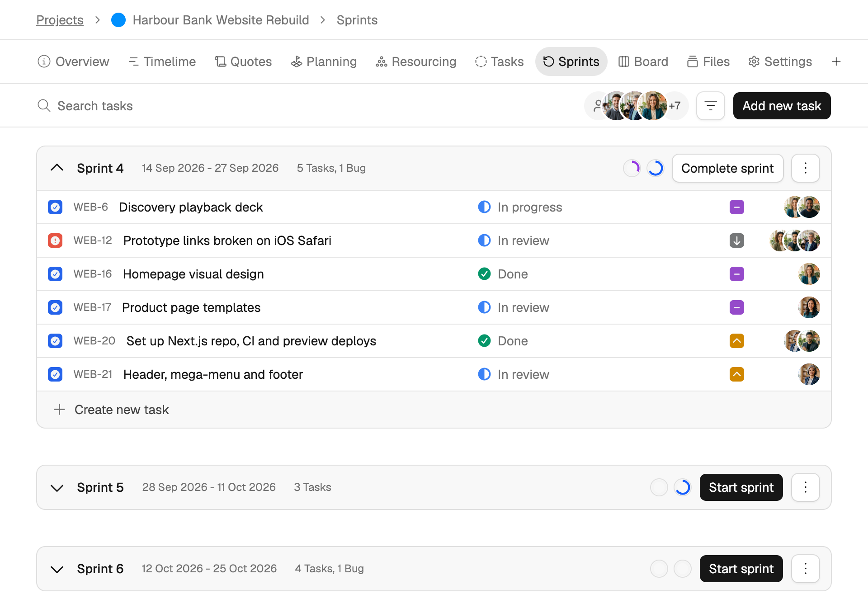This screenshot has width=868, height=594.
Task: Expand the Sprint 6 section
Action: coord(57,569)
